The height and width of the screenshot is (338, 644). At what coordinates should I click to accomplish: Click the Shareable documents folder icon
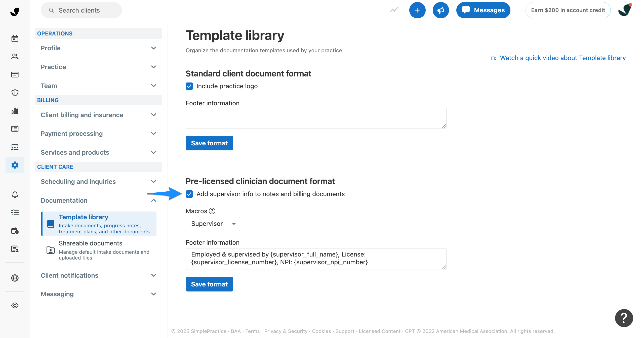(x=51, y=250)
